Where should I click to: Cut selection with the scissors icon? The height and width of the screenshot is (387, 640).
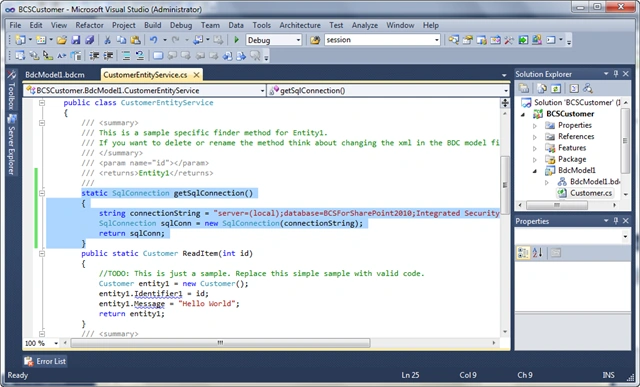[x=107, y=40]
